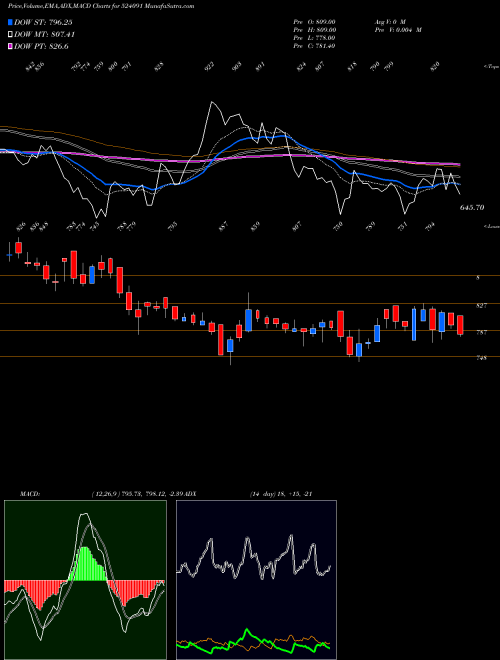The image size is (500, 660).
Task: Click the '820' top price label
Action: pos(435,66)
